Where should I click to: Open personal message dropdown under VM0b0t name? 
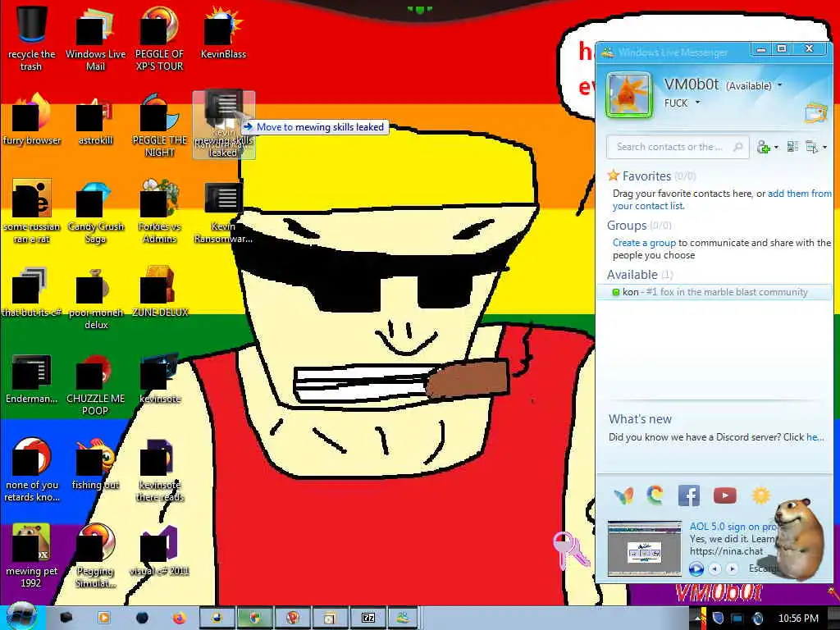click(697, 103)
